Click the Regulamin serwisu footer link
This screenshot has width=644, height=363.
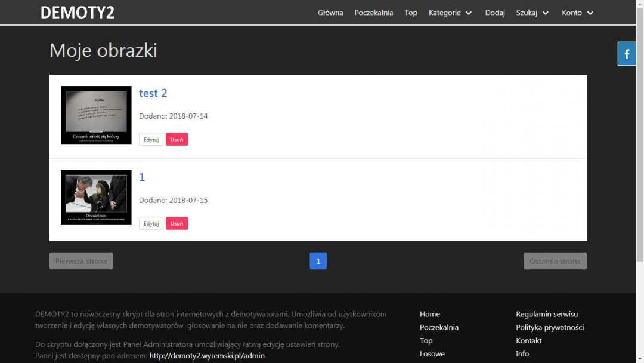click(546, 314)
